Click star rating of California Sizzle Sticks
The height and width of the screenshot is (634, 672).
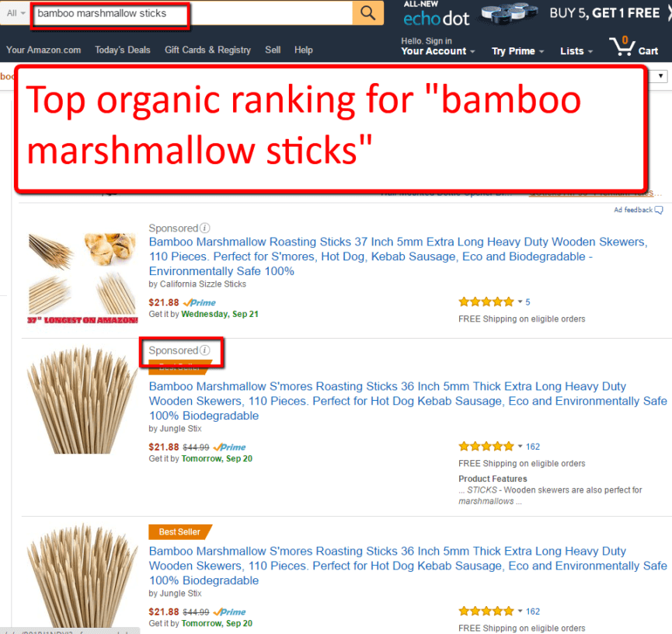[486, 301]
